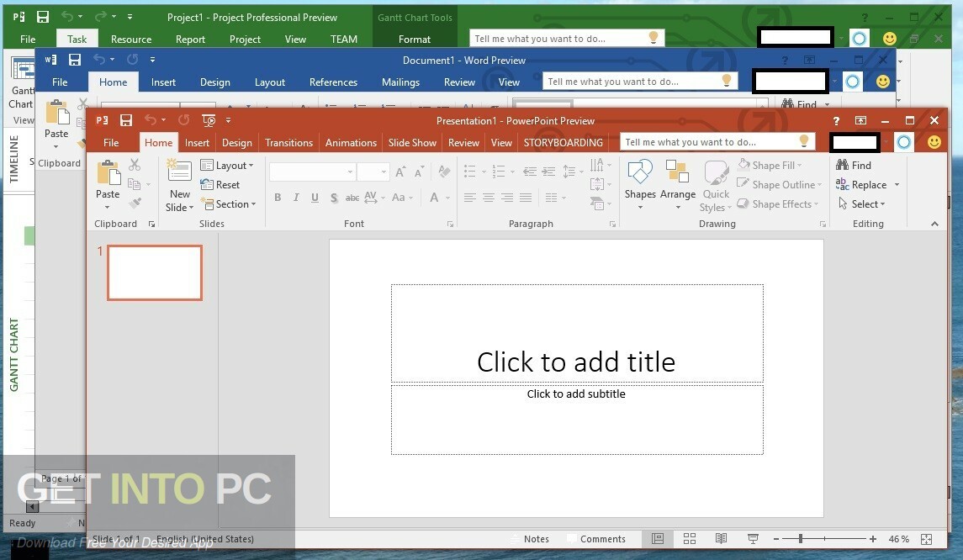This screenshot has width=963, height=560.
Task: Toggle Underline formatting in PowerPoint
Action: pos(315,197)
